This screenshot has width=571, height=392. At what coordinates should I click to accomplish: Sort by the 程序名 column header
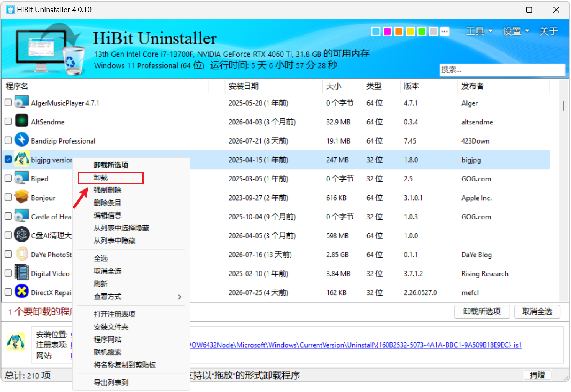[x=105, y=86]
